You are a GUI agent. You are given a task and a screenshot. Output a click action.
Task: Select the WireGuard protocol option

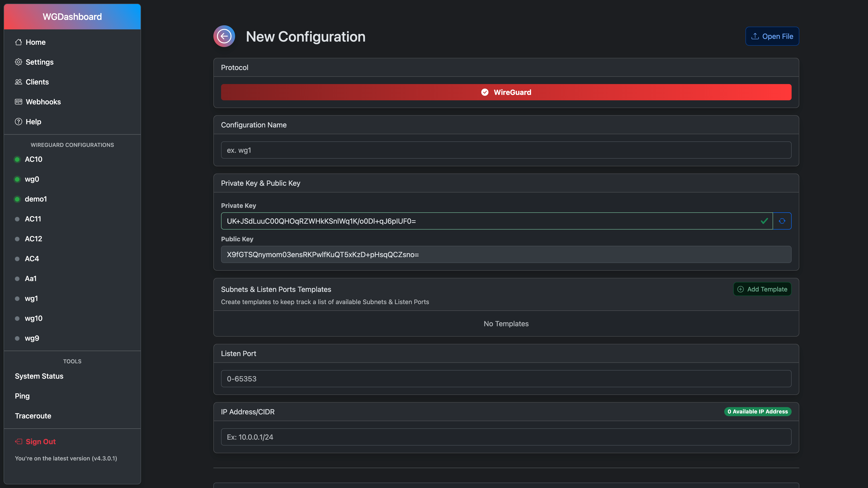(506, 92)
